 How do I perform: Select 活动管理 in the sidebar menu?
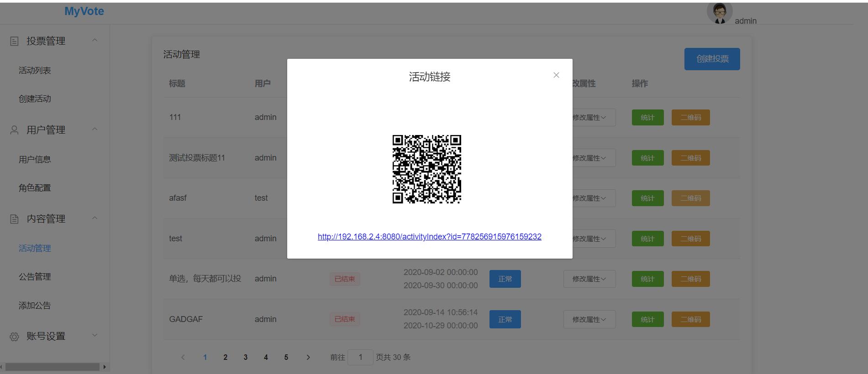pyautogui.click(x=35, y=249)
